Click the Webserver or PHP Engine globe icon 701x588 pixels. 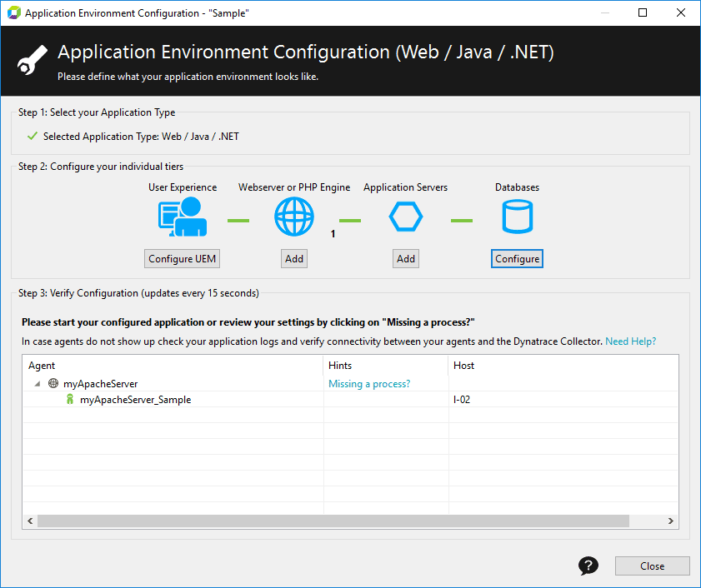(293, 217)
